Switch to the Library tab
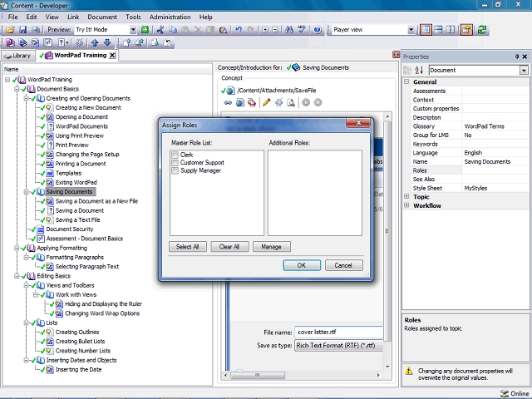532x399 pixels. pos(18,56)
